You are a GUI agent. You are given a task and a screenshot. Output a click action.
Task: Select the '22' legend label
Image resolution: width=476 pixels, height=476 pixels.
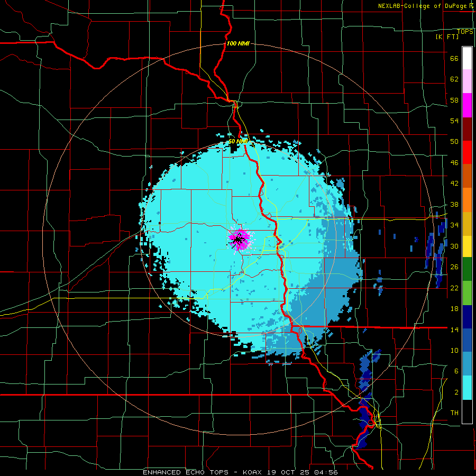coord(454,288)
